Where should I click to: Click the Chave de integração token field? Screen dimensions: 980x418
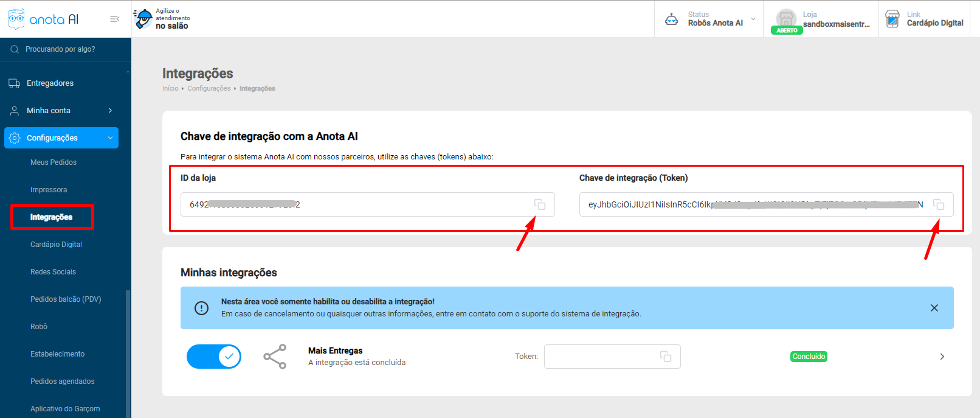tap(767, 204)
